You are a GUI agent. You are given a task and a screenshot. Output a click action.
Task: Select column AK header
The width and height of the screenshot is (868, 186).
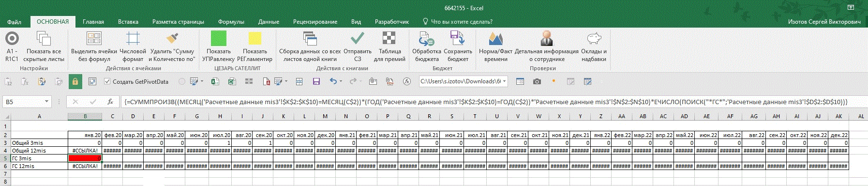(838, 116)
